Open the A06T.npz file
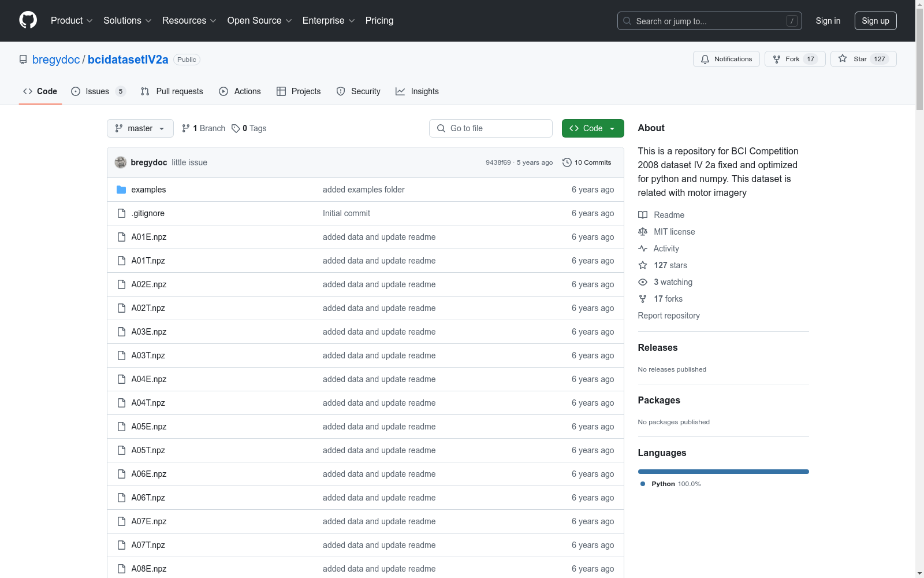Screen dimensions: 924x578 (148, 498)
